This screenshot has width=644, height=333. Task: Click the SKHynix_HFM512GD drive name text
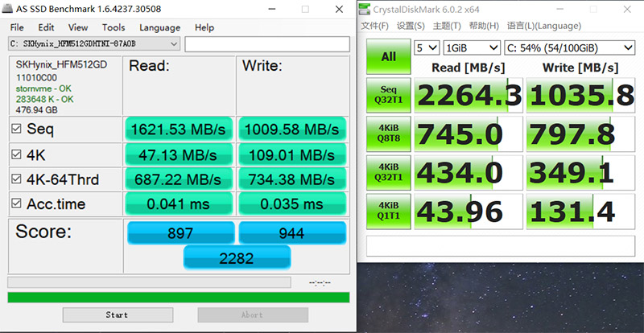click(62, 65)
